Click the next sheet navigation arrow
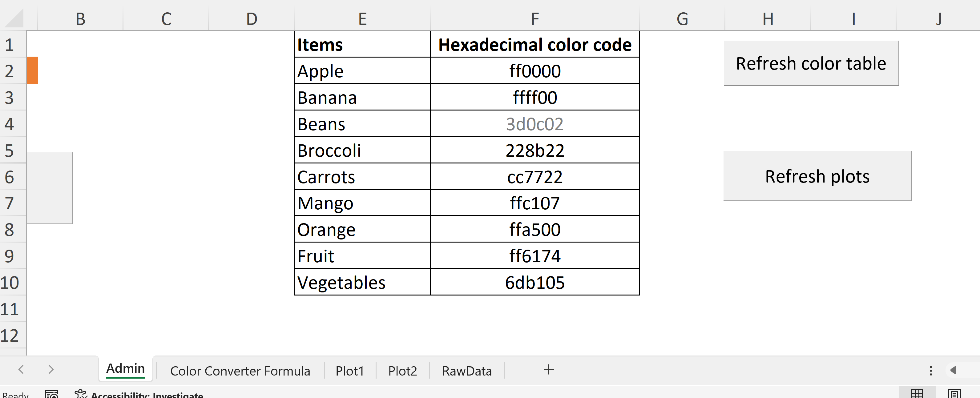This screenshot has height=398, width=980. [x=51, y=369]
